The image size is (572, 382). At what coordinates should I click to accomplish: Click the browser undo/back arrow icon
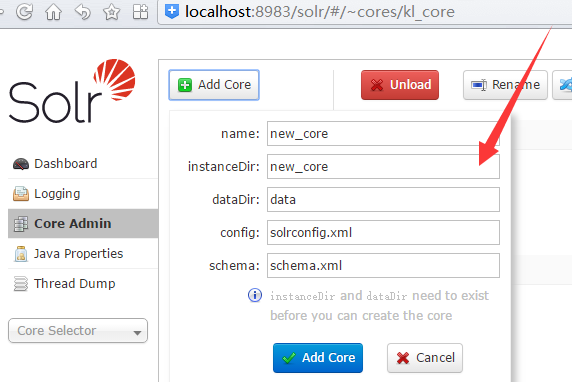(82, 12)
